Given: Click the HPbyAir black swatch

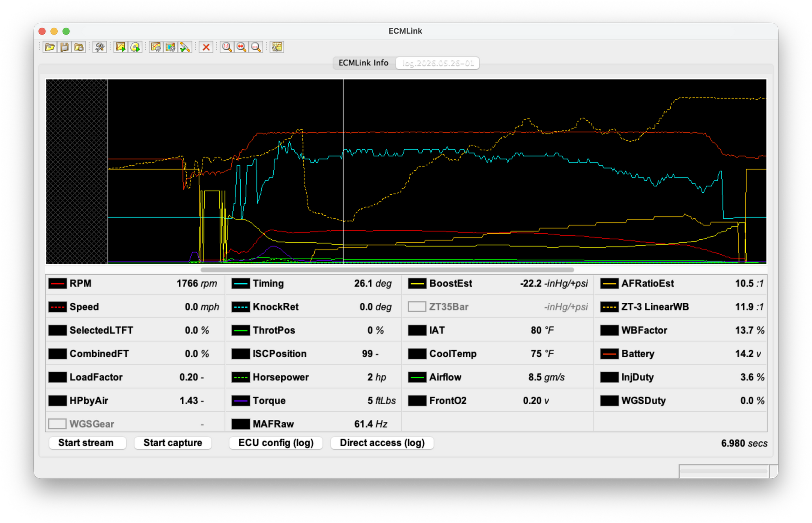Looking at the screenshot, I should (57, 401).
